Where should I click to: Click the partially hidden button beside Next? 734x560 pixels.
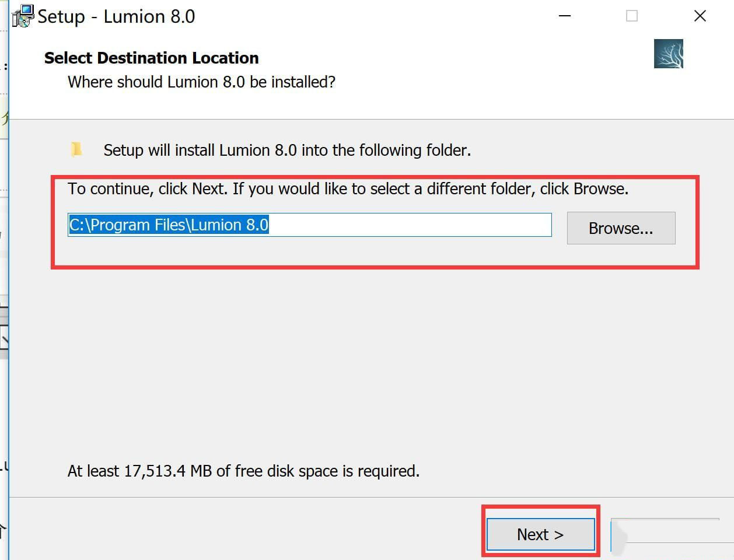[x=664, y=534]
